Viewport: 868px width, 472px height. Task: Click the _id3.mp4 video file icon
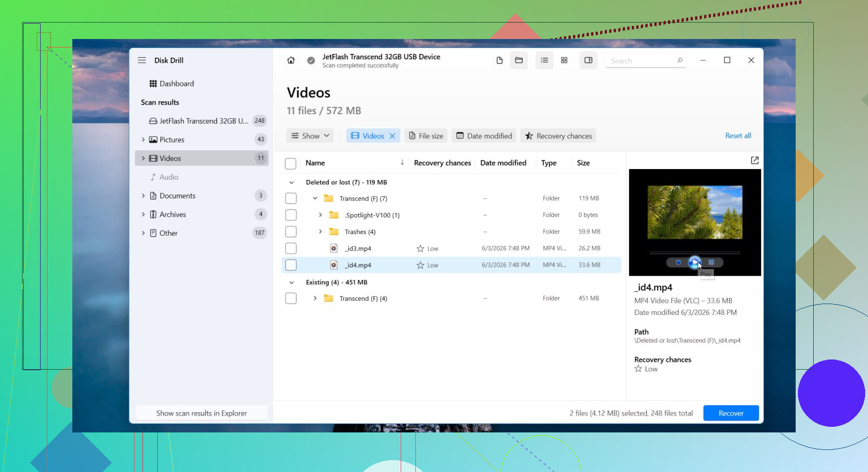(334, 249)
